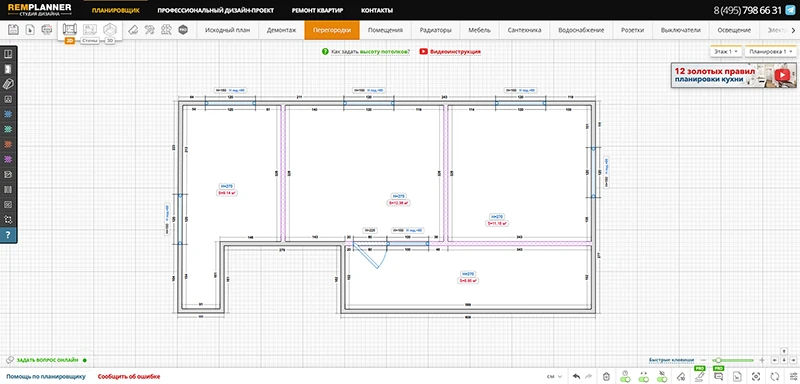Select the wall drawing tool in left sidebar
The width and height of the screenshot is (800, 384).
8,55
